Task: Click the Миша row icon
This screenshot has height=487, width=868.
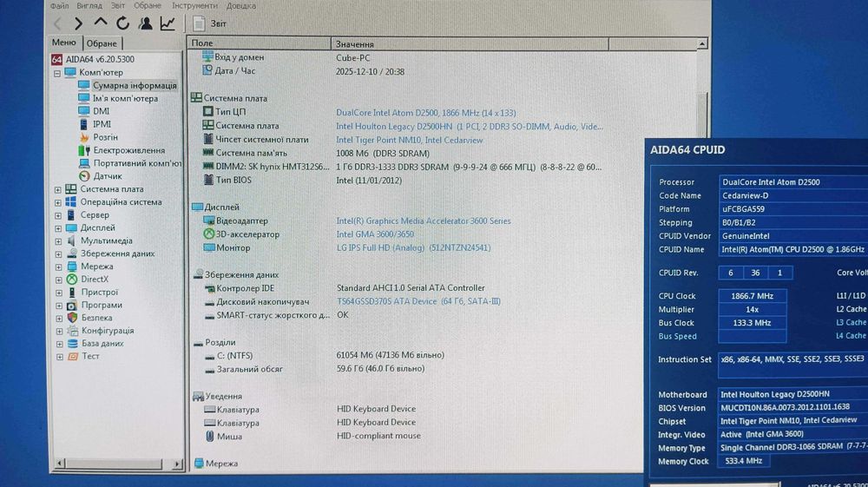Action: point(210,436)
